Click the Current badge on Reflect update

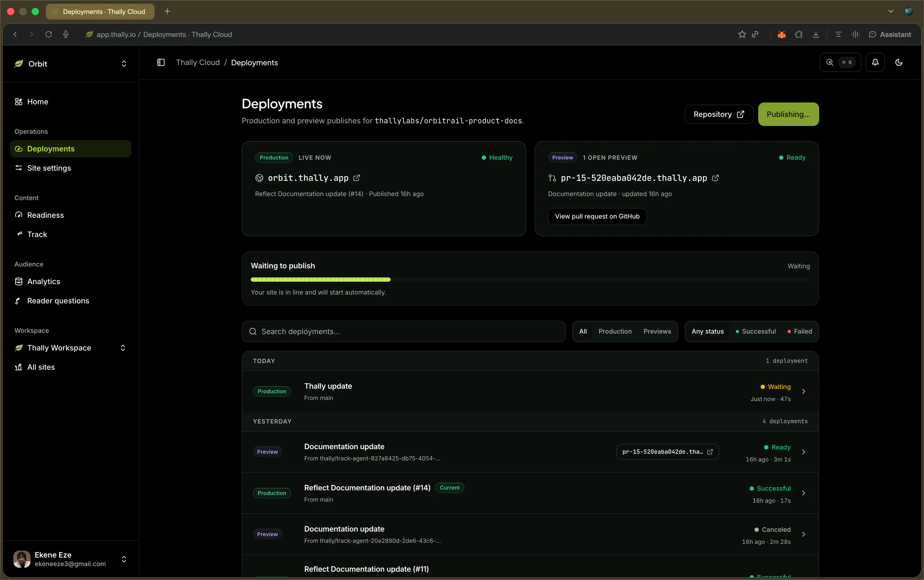tap(449, 487)
